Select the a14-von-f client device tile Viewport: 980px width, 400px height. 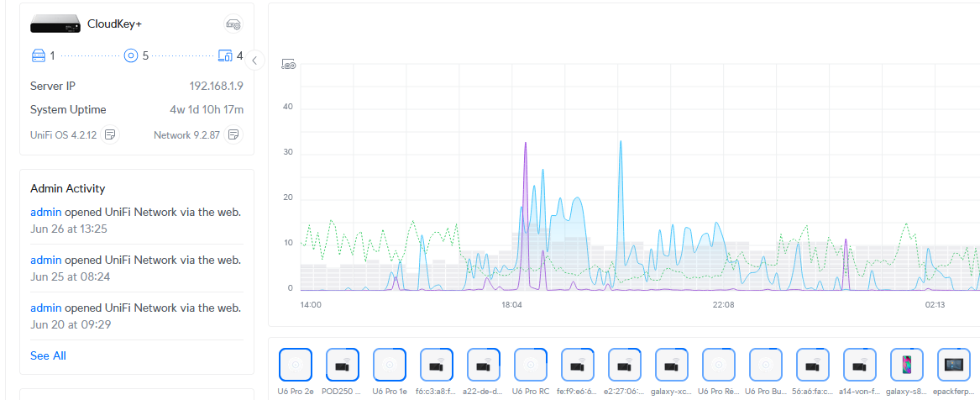click(859, 365)
